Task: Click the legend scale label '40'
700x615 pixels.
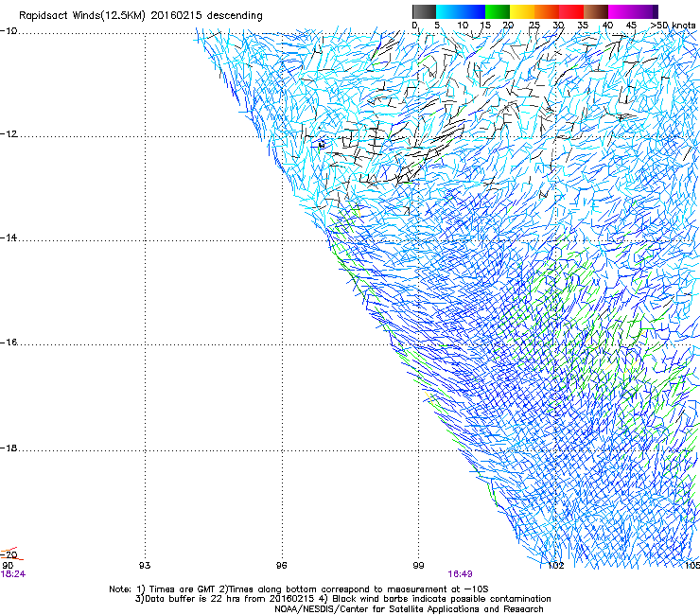Action: click(x=607, y=26)
